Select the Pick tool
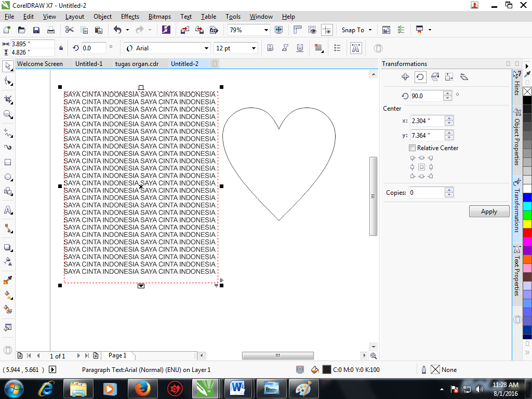The width and height of the screenshot is (532, 399). 7,66
